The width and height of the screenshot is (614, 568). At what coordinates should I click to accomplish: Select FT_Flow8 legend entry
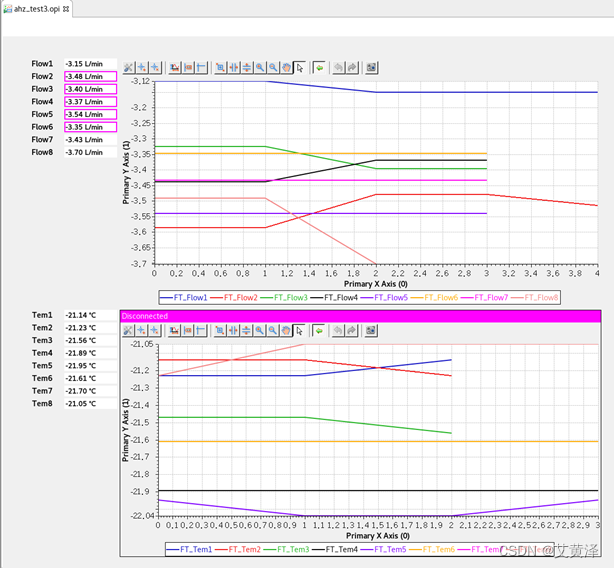click(x=535, y=298)
